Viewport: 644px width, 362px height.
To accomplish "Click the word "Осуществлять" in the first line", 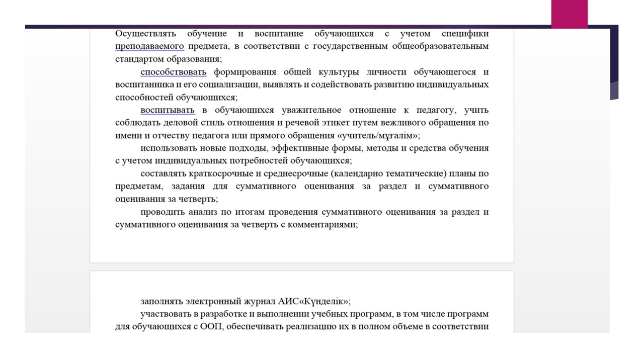I will (145, 34).
